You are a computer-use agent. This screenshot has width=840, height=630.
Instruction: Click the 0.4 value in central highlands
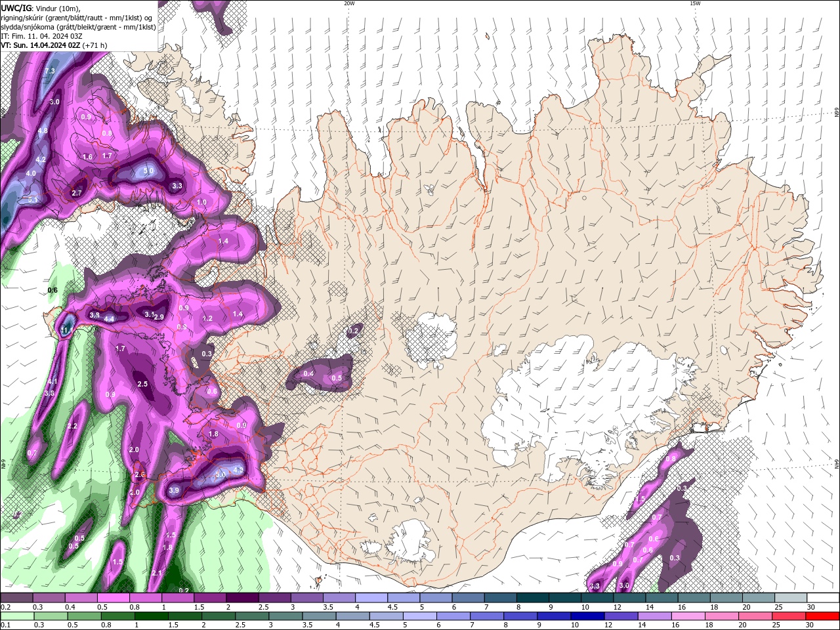click(x=308, y=373)
